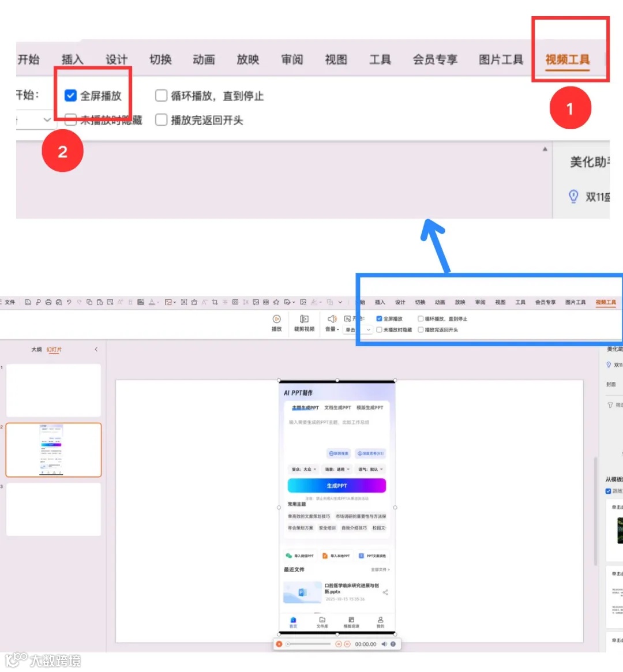
Task: Mute audio via speaker icon on playback bar
Action: coord(385,644)
